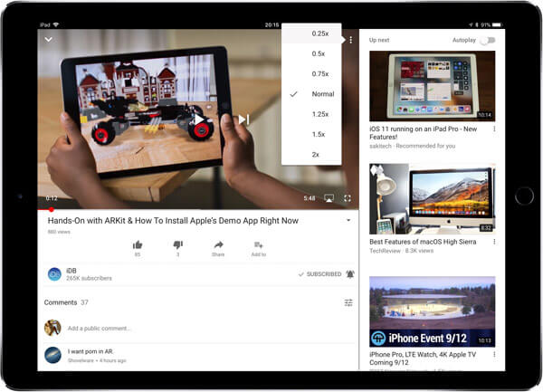Toggle the notification bell for iDB
The image size is (543, 392).
click(350, 274)
